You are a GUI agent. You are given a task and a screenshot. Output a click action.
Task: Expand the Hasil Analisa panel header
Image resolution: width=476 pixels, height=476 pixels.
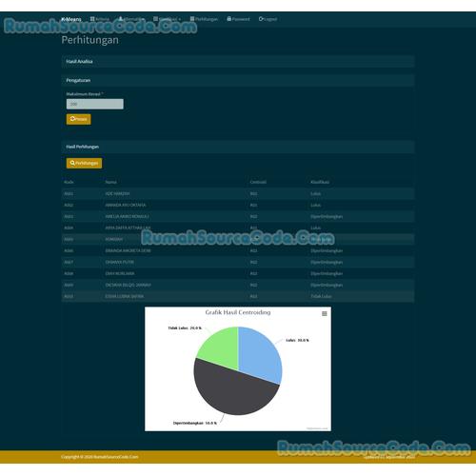tap(238, 62)
